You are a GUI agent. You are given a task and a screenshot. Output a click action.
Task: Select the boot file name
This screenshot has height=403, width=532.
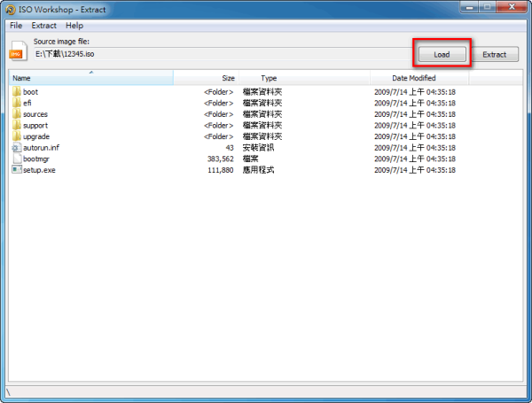click(x=30, y=92)
